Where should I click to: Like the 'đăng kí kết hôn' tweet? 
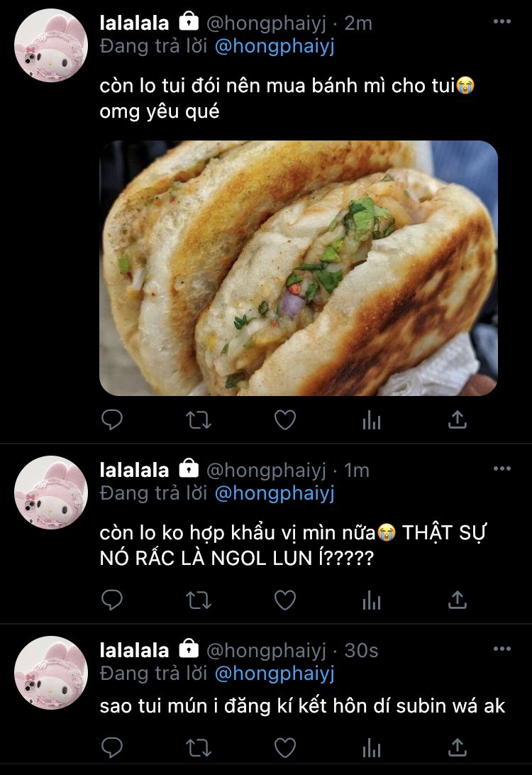tap(285, 748)
